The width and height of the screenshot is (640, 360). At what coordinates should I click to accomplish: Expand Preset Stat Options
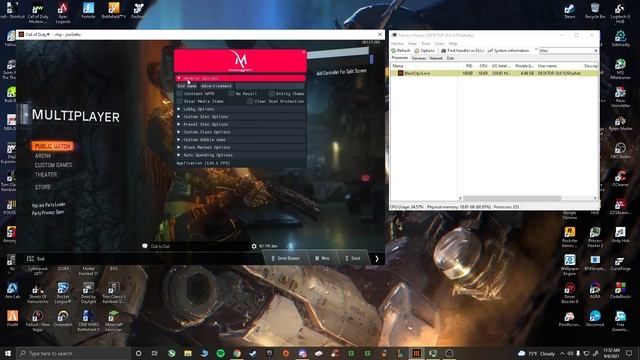(240, 124)
